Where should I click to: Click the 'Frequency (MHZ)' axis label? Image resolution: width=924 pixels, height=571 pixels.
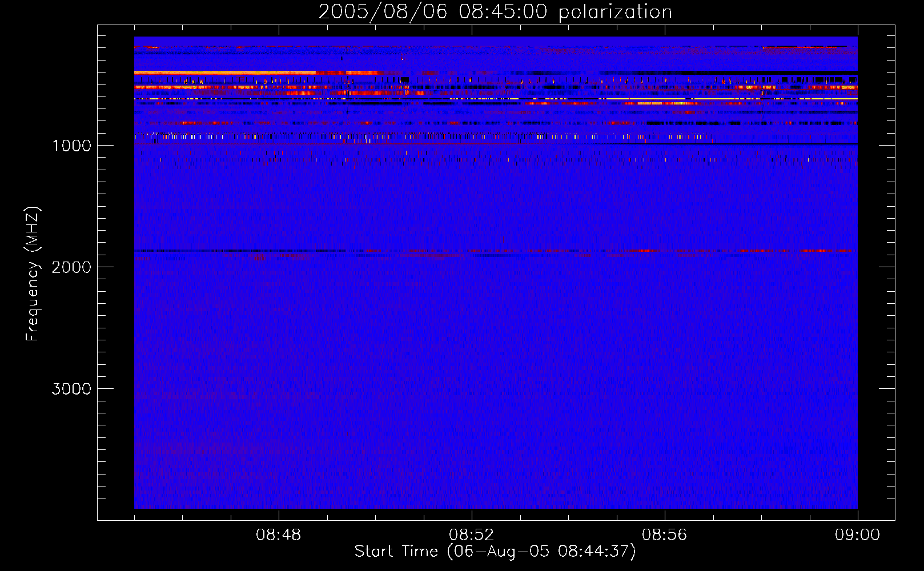[x=33, y=274]
